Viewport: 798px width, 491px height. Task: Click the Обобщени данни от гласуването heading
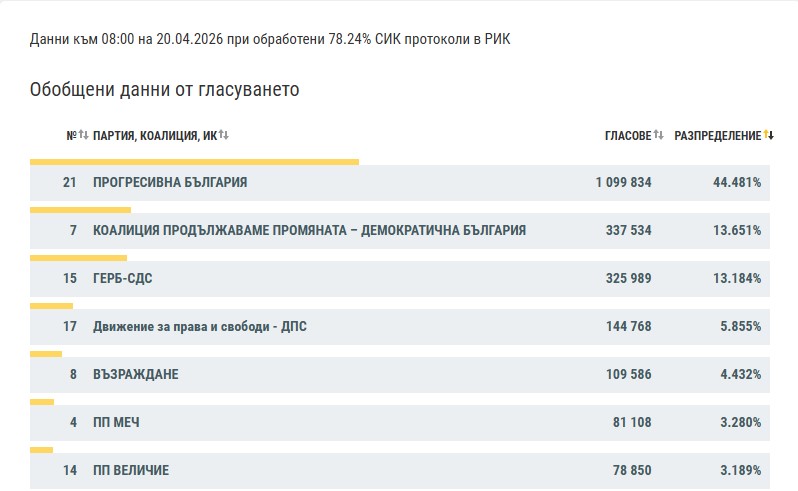(165, 90)
